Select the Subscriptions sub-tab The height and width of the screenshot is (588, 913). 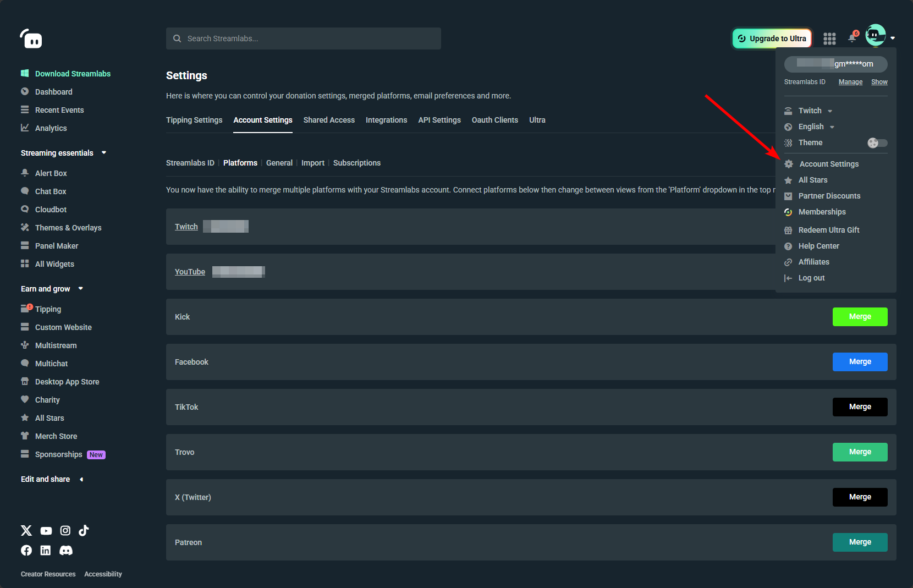[x=357, y=163]
